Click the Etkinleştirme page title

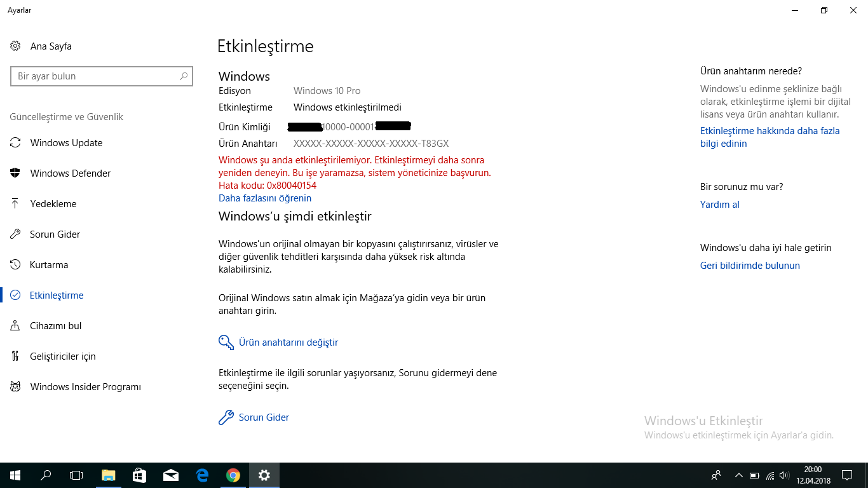tap(266, 46)
